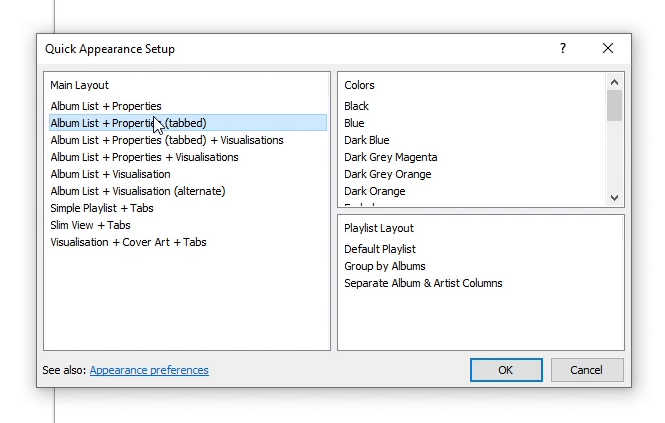Pick the Dark Orange color scheme
Screen dimensions: 665x423
(375, 191)
